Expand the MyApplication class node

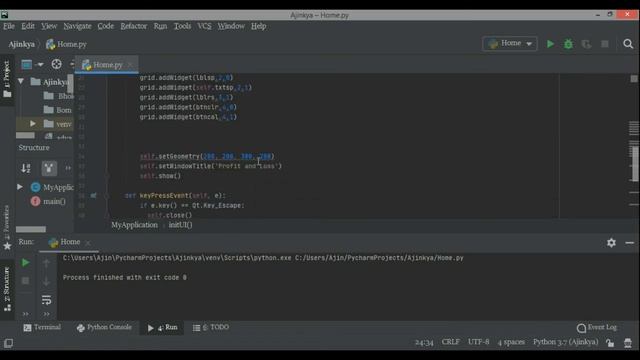tap(20, 187)
